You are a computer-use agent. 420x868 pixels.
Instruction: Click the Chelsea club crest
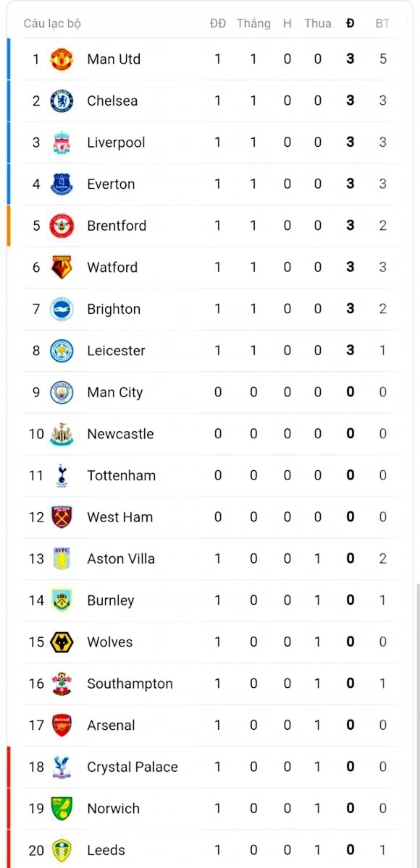pyautogui.click(x=62, y=101)
